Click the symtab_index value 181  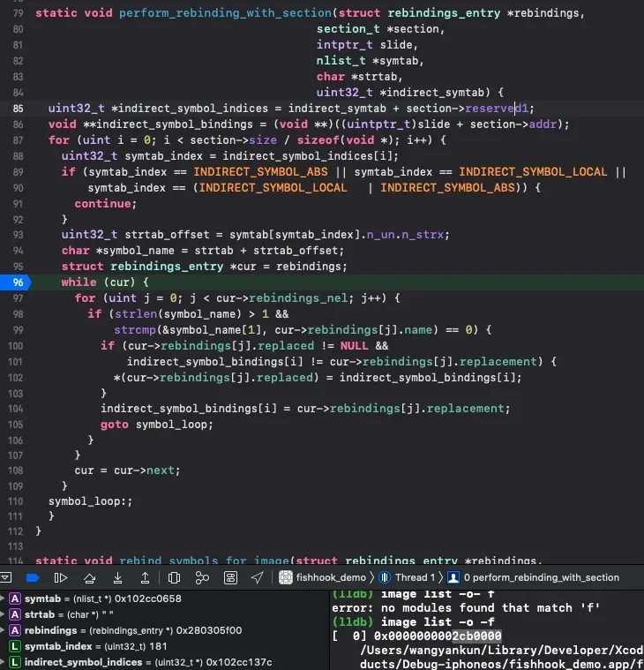(158, 646)
